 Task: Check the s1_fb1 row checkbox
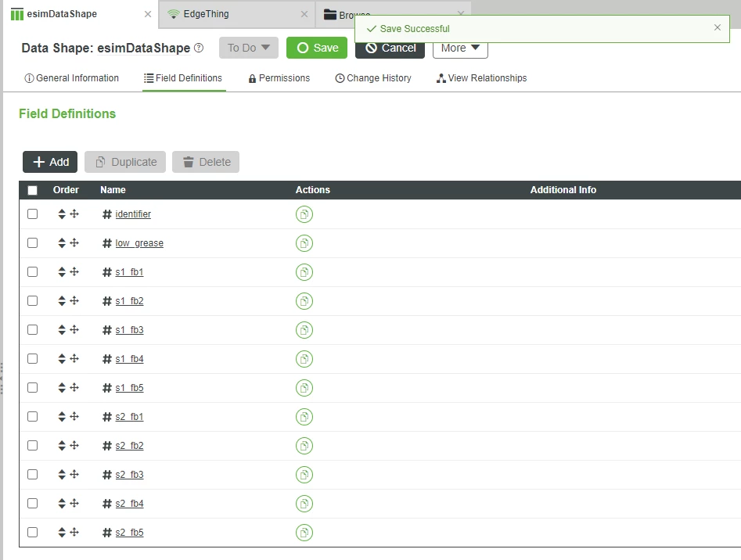(33, 272)
